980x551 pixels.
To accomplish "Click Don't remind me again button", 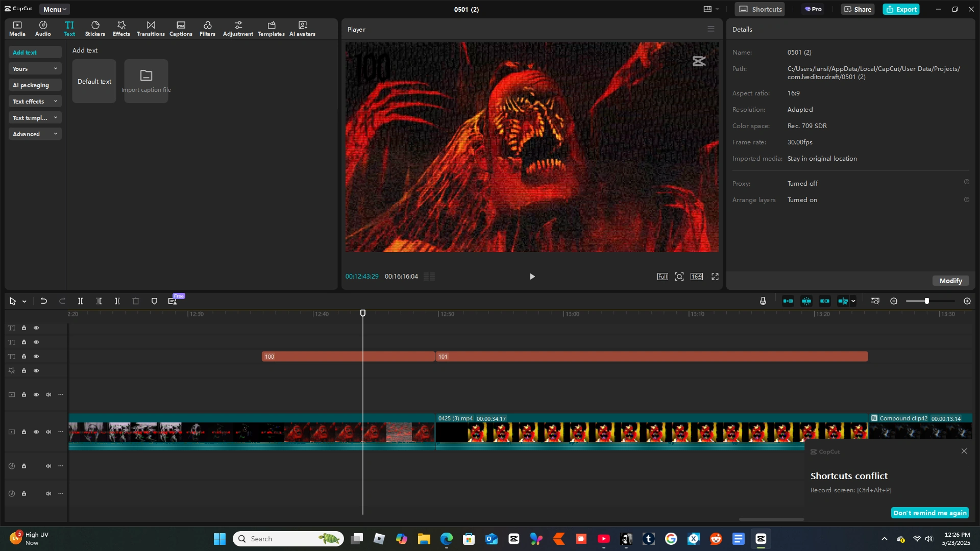I will point(929,513).
